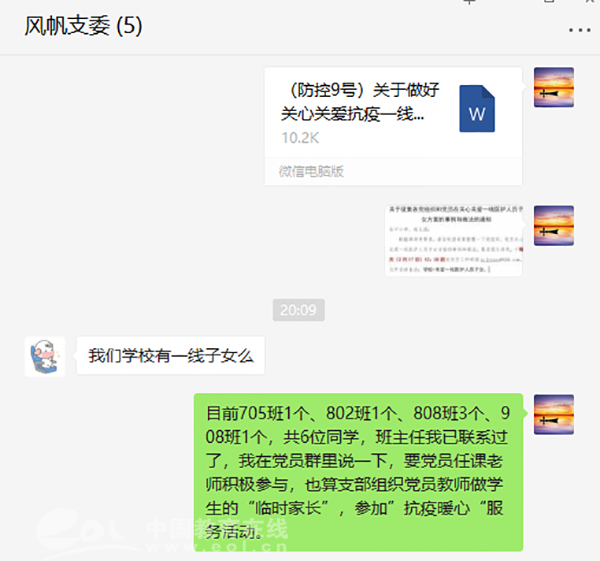
Task: Open file titled 防控9号 关于做好关心关爱抗疫一线
Action: [360, 102]
